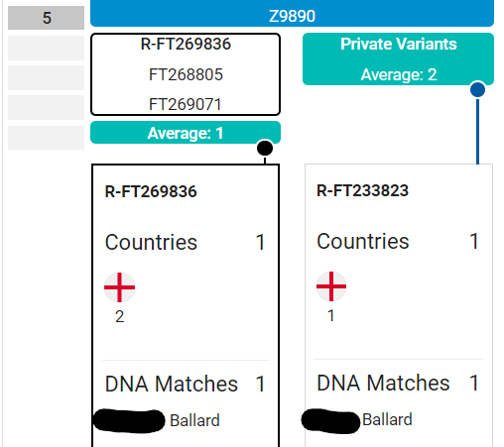Click the blue connector line to R-FT233823

[477, 131]
